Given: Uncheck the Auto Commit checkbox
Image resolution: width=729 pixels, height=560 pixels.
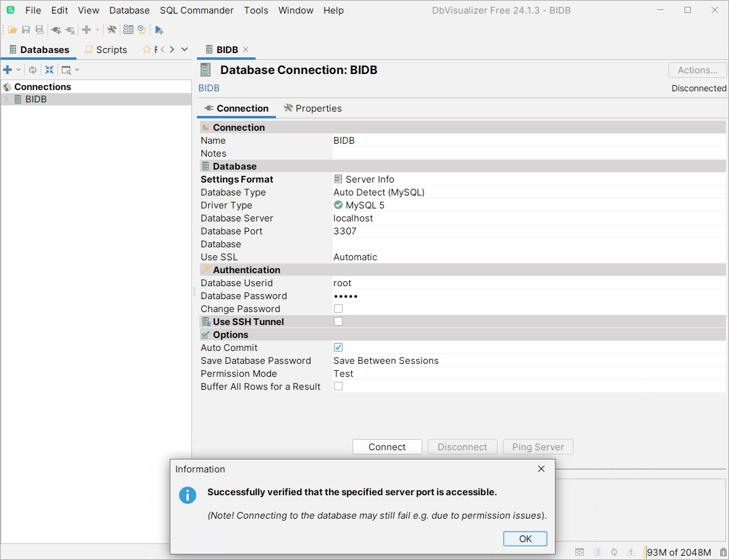Looking at the screenshot, I should pyautogui.click(x=338, y=347).
